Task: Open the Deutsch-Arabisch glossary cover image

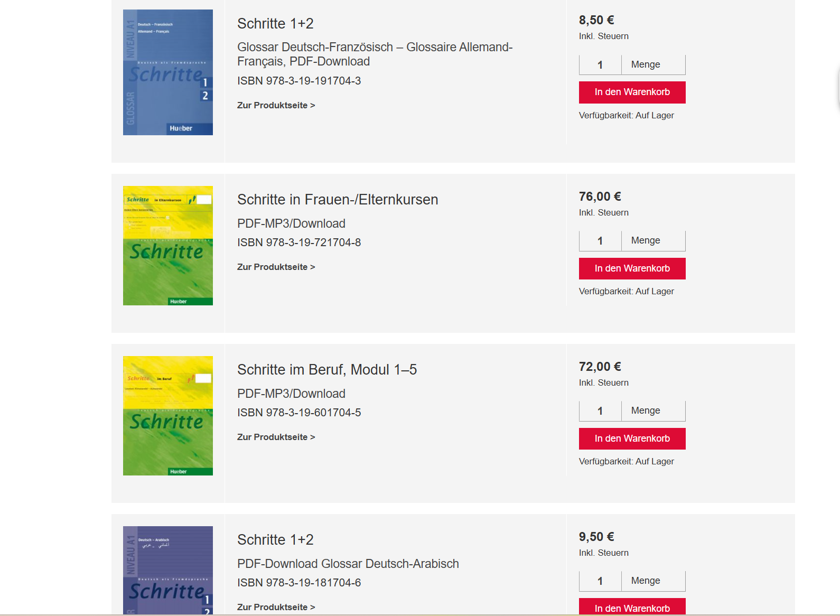Action: 168,570
